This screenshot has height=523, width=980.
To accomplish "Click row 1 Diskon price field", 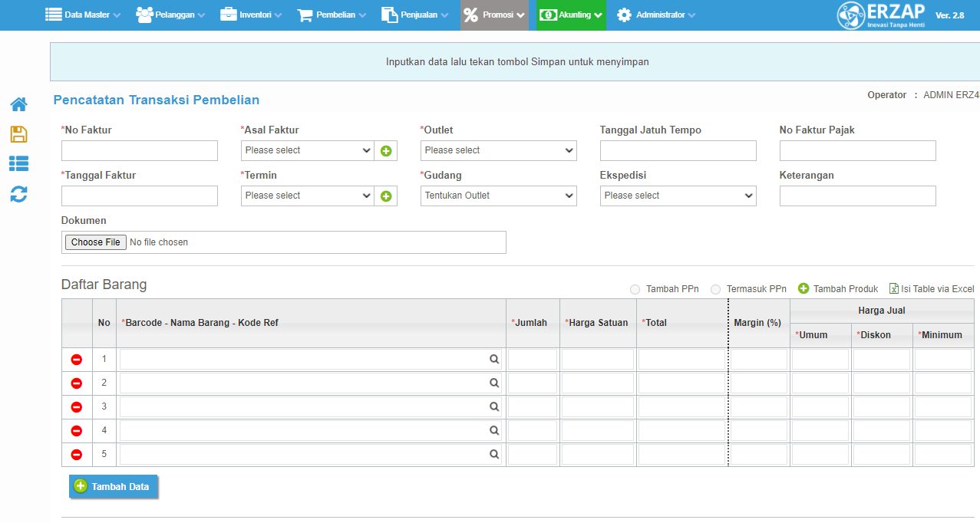I will point(882,360).
